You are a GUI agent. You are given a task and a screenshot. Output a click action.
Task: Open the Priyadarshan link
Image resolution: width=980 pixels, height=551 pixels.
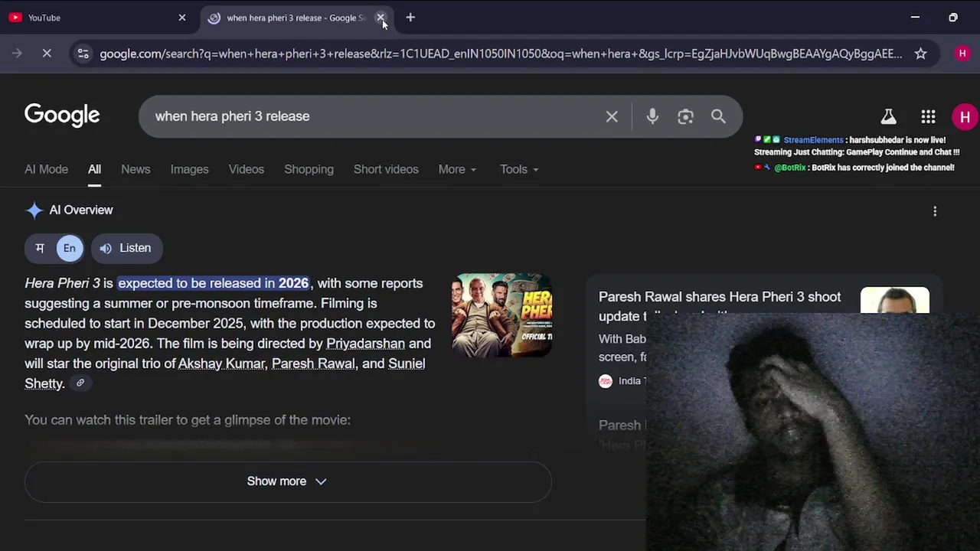point(365,344)
